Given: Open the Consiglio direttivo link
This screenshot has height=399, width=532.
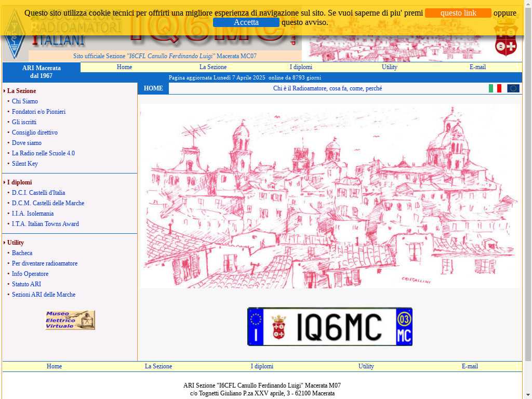Looking at the screenshot, I should click(x=35, y=132).
